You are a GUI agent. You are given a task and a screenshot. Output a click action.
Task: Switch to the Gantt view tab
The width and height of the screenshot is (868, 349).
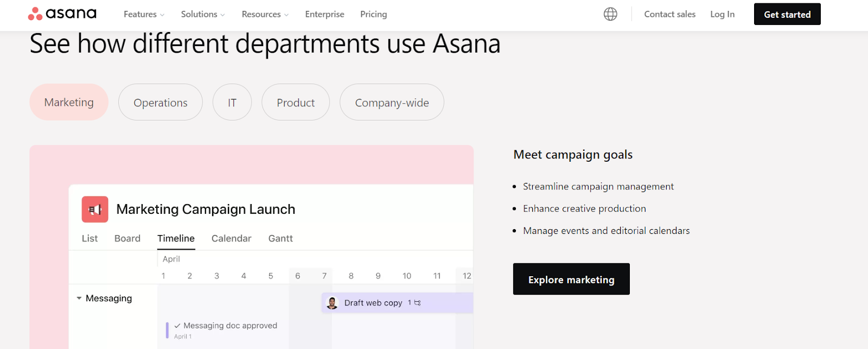pos(280,238)
